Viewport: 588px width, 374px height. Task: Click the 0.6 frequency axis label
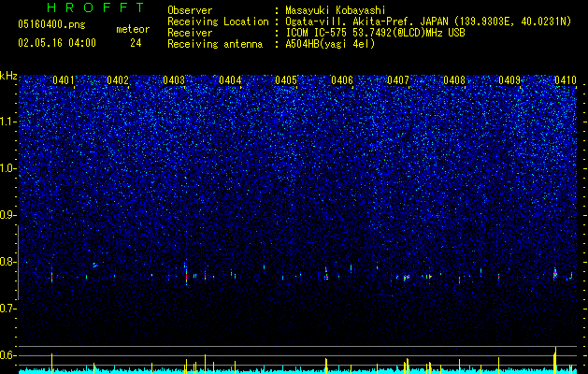[8, 355]
